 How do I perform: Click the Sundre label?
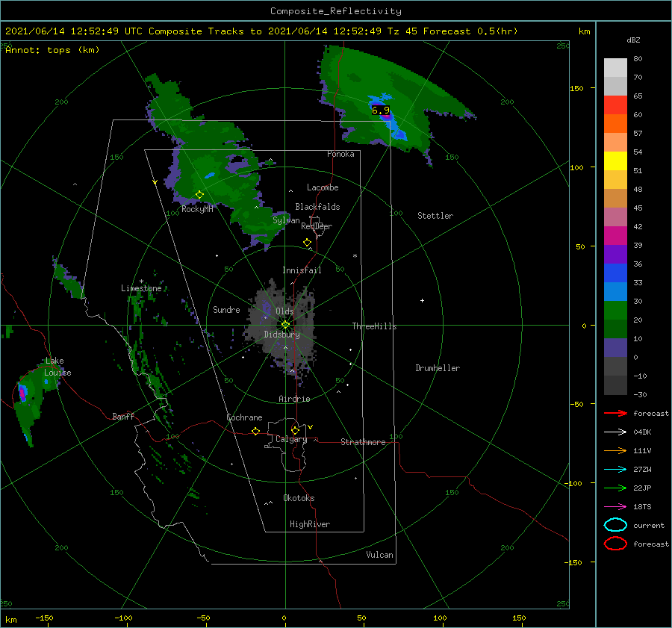point(226,309)
